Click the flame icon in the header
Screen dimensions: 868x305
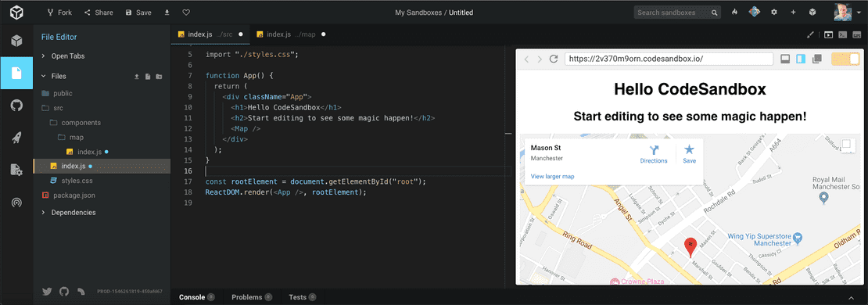click(x=734, y=13)
